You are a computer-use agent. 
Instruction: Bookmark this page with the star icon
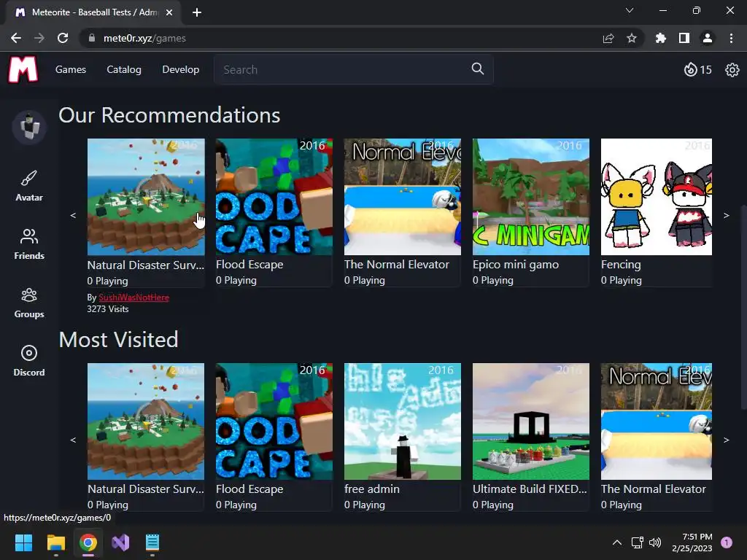tap(632, 38)
